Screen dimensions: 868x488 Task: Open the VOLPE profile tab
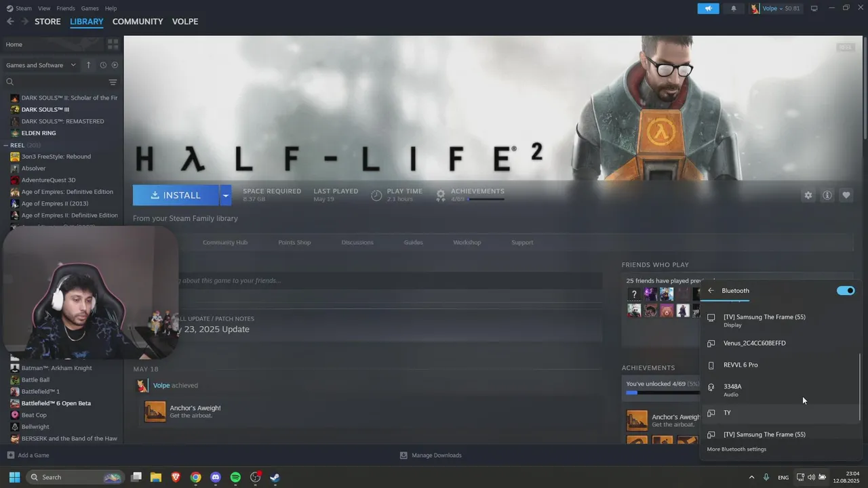point(185,22)
